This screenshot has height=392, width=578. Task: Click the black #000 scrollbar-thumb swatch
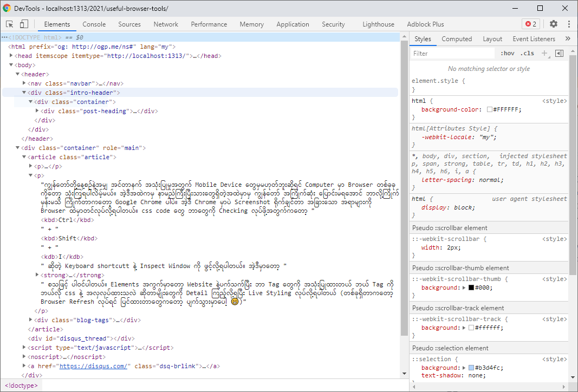click(471, 288)
